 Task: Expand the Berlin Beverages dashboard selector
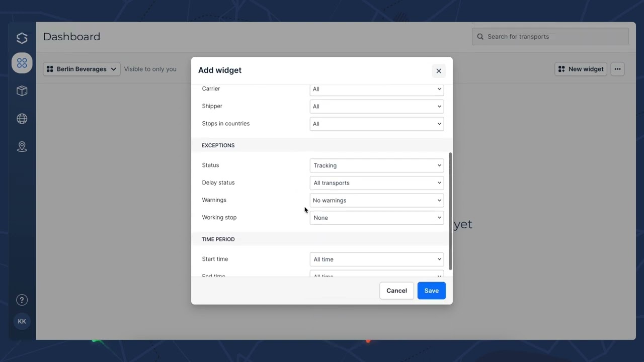(82, 69)
